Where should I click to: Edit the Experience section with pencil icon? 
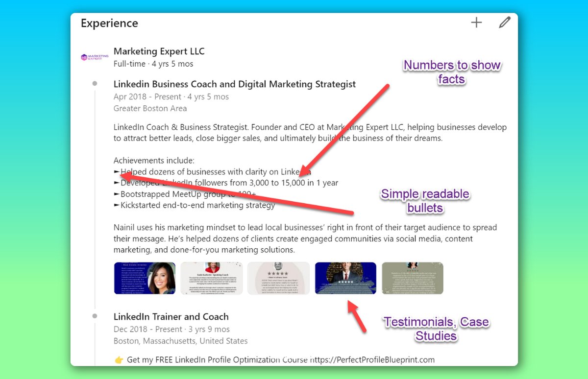click(x=505, y=23)
